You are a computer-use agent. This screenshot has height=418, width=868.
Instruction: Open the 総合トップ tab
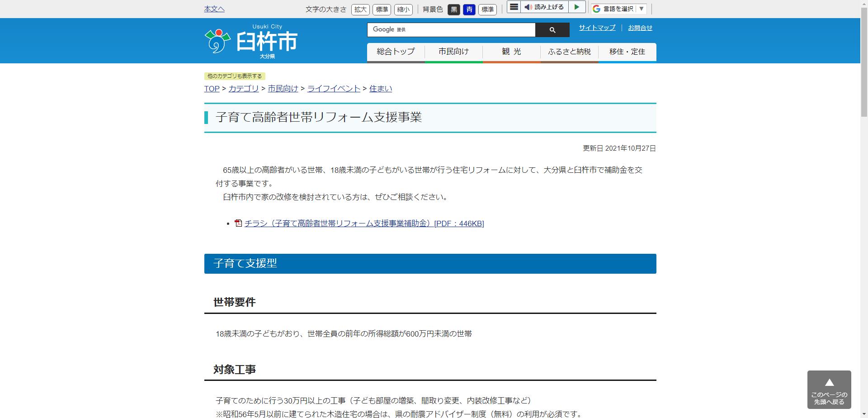[396, 52]
